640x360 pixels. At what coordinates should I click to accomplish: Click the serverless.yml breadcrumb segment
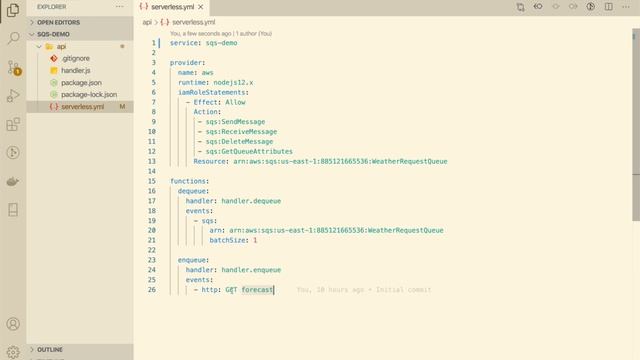(x=193, y=22)
